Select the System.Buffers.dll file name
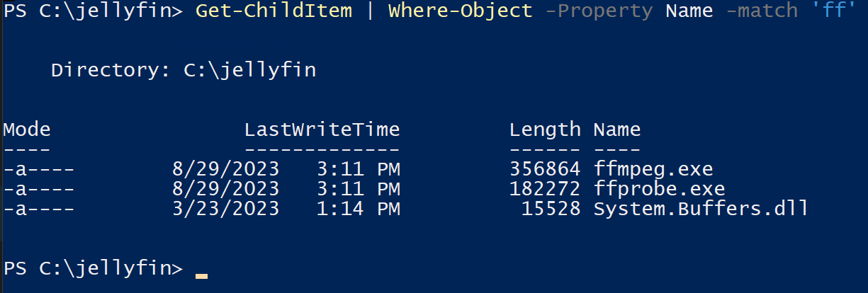 click(701, 209)
